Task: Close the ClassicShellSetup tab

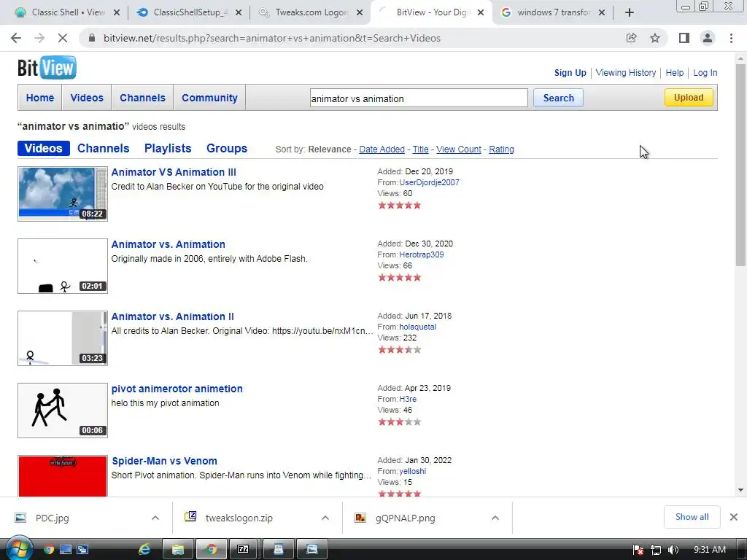Action: (x=239, y=12)
